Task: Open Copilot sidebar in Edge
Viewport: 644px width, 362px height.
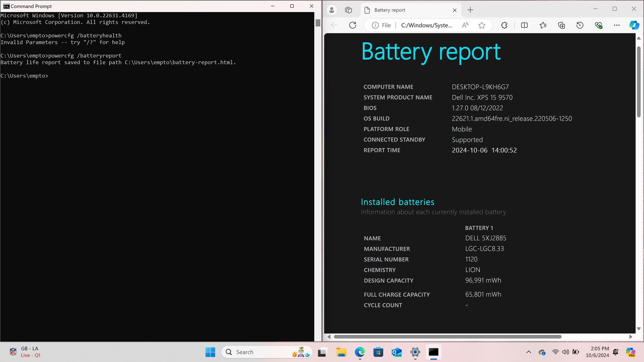Action: click(x=634, y=25)
